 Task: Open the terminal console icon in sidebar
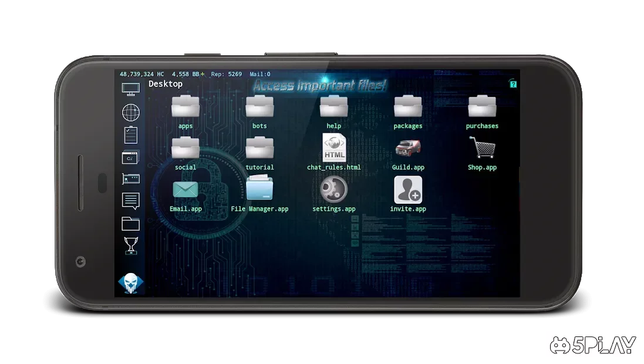(x=130, y=157)
